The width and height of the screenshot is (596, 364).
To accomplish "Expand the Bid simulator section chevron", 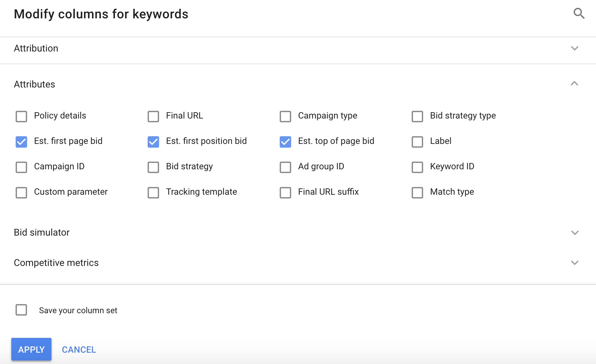I will (x=575, y=233).
